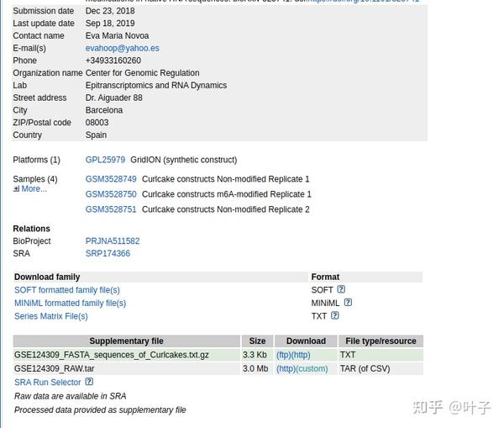This screenshot has height=428, width=504.
Task: Click the help icon next to SOFT format
Action: click(341, 290)
